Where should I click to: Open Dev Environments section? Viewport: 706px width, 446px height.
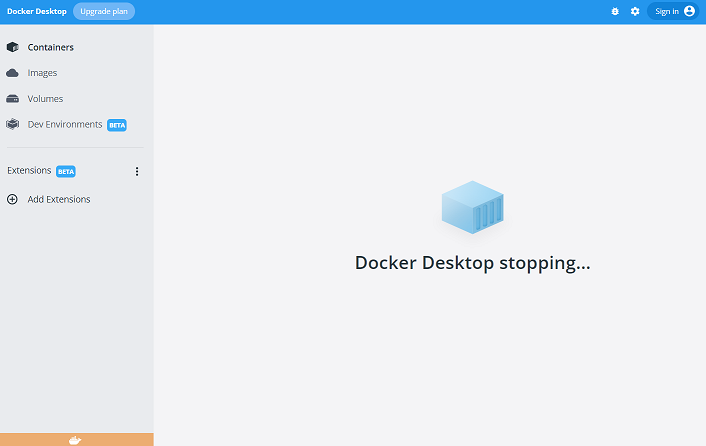click(x=65, y=124)
